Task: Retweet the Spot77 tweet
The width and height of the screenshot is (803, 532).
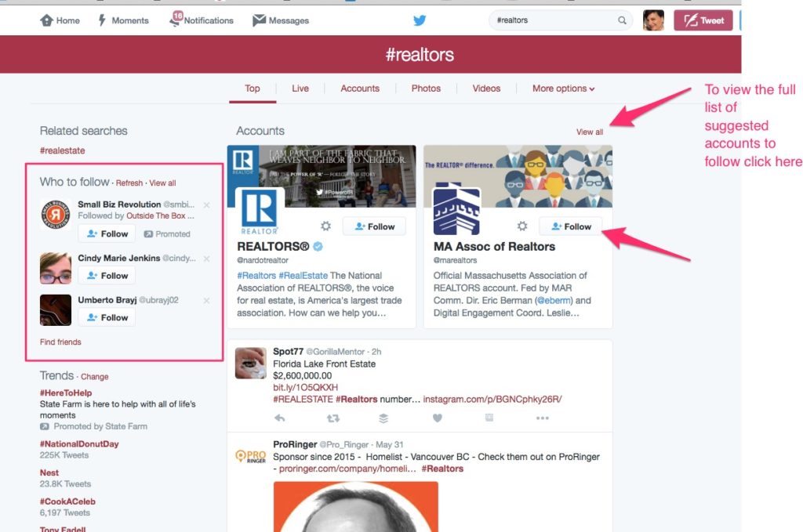Action: pos(333,418)
